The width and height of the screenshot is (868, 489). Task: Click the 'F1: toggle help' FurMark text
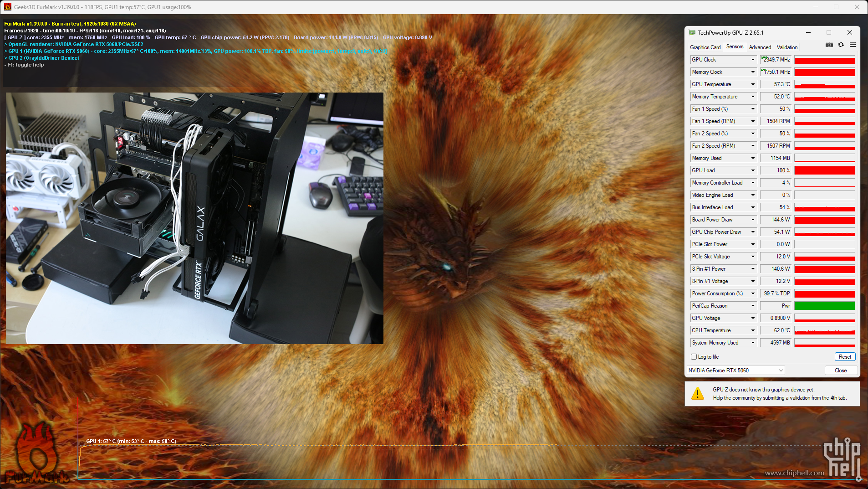(24, 65)
